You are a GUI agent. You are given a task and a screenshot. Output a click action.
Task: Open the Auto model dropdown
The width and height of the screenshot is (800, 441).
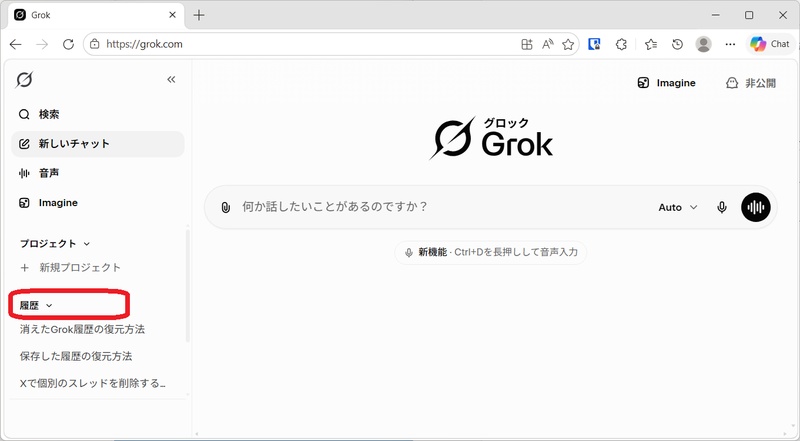click(678, 207)
